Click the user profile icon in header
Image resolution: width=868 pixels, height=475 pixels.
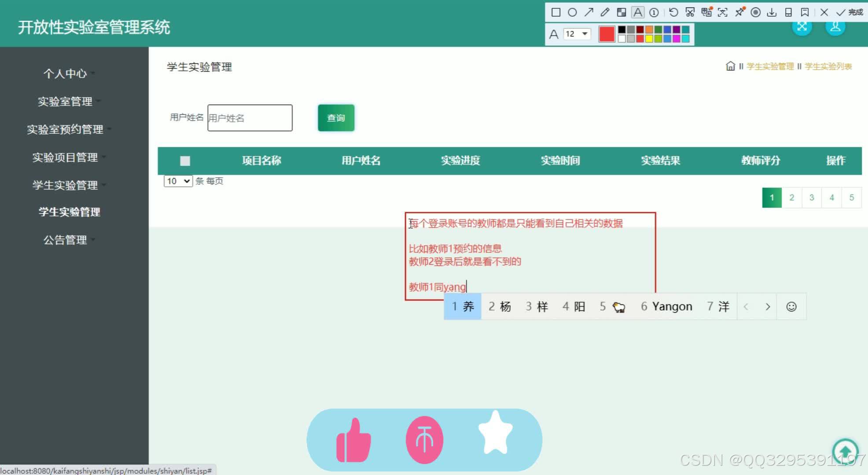835,27
